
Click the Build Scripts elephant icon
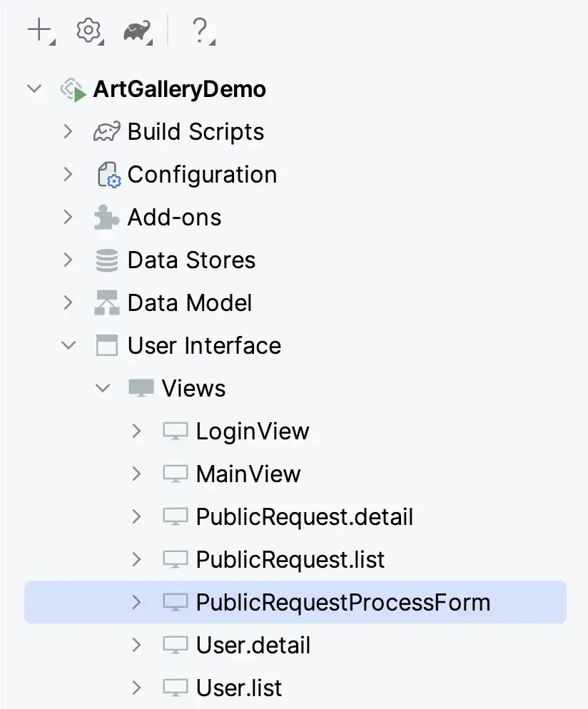(x=107, y=132)
